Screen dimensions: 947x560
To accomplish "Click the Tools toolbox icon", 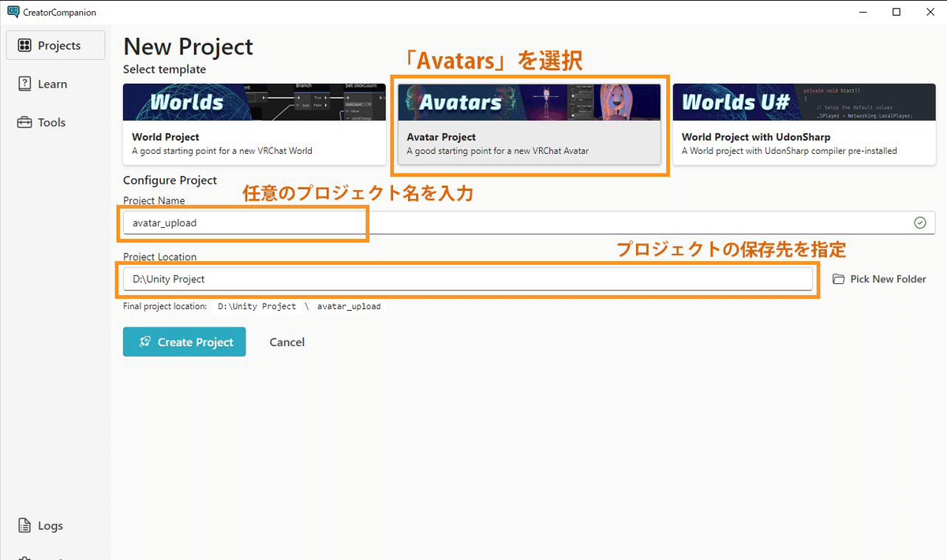I will tap(24, 122).
